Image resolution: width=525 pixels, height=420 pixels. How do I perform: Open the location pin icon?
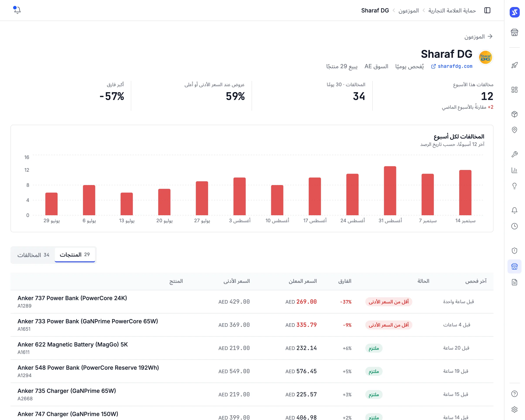coord(514,130)
